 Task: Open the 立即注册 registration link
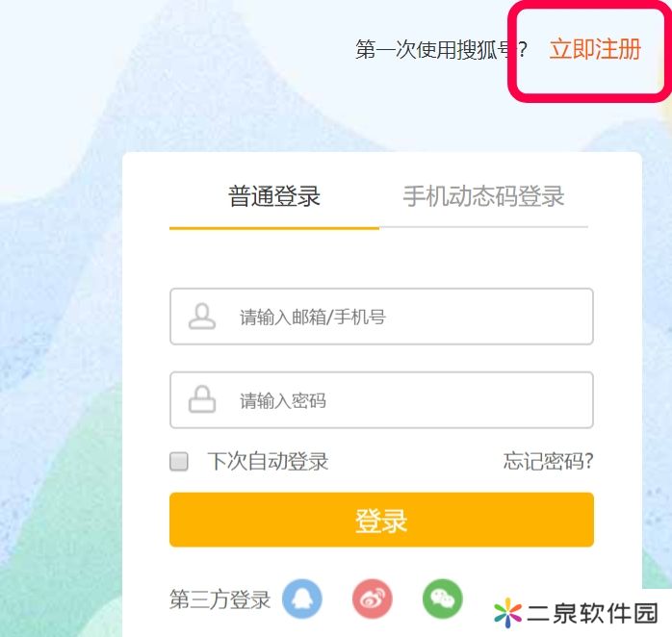pyautogui.click(x=595, y=49)
